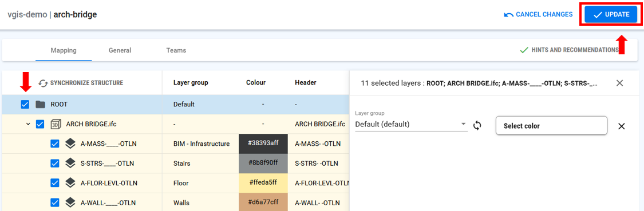Click the Select color field
This screenshot has height=211, width=644.
(552, 126)
